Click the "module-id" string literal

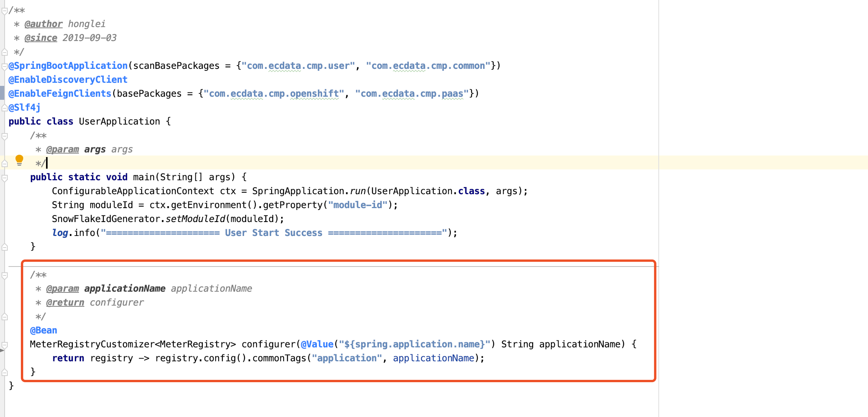click(358, 205)
